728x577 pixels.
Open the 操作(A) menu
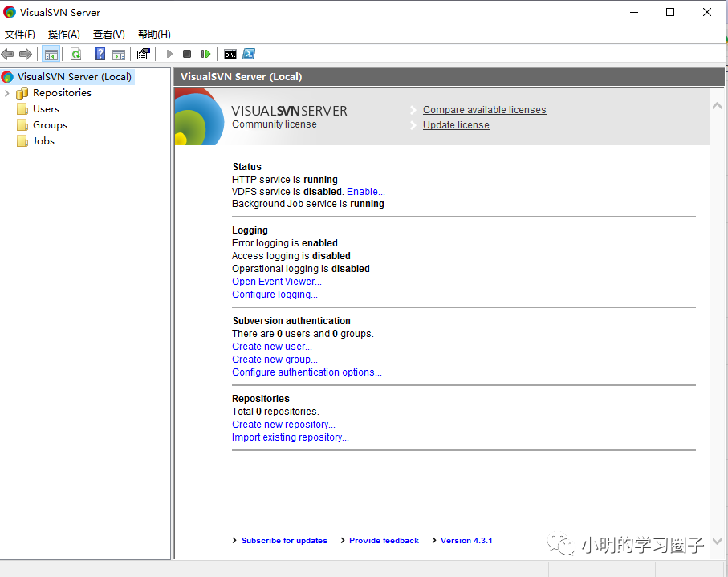coord(63,35)
